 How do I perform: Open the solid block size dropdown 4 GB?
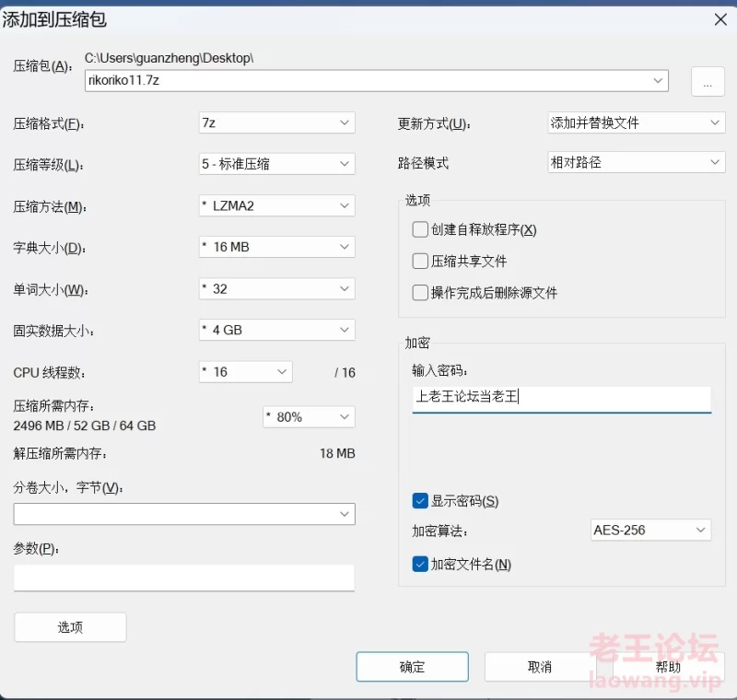pos(277,330)
